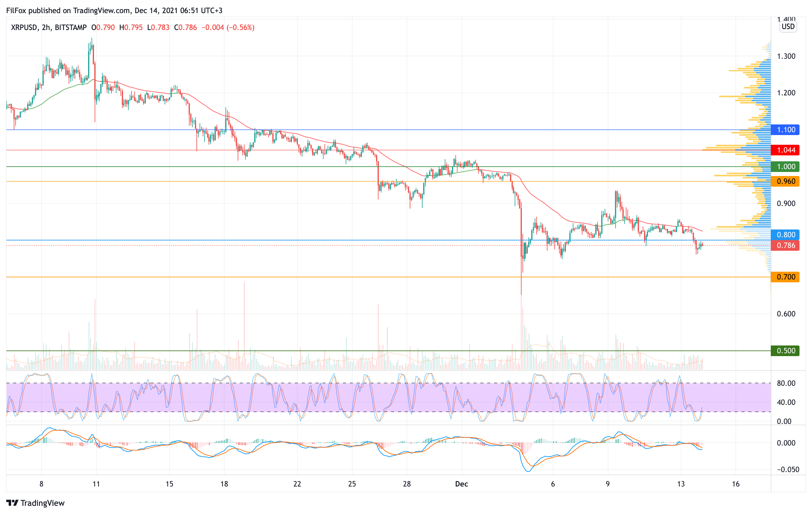Click the Dec date marker on time axis
812x514 pixels.
click(461, 484)
